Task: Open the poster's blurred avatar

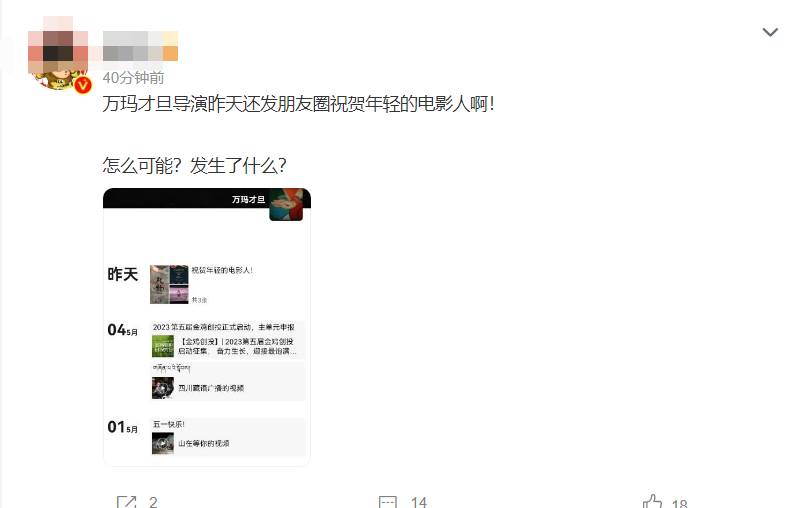Action: [58, 53]
